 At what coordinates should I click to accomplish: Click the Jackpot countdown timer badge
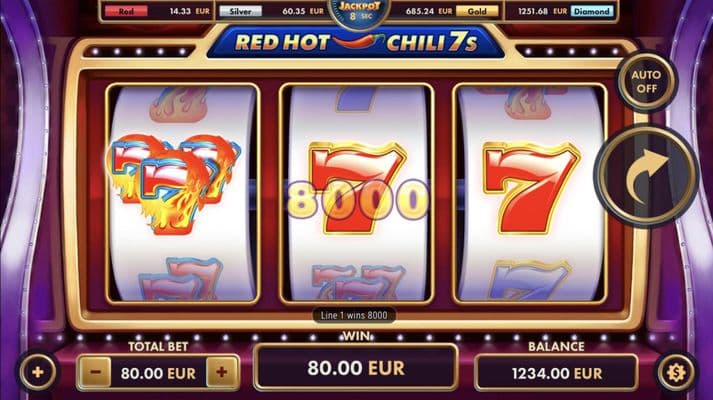[359, 12]
